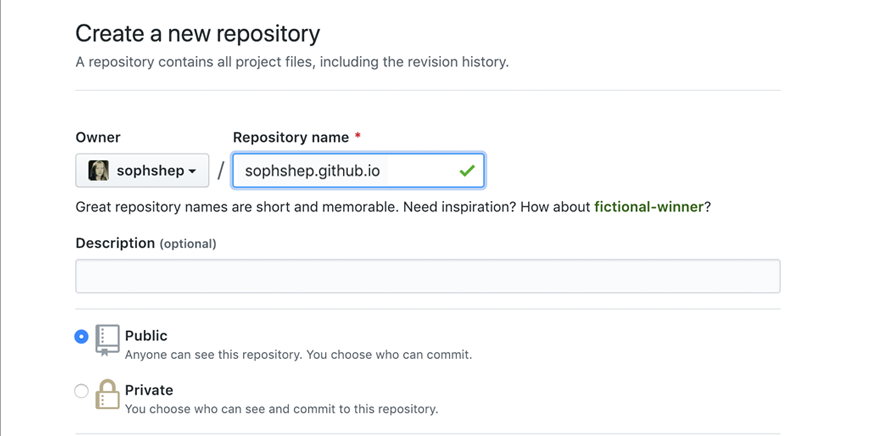Click the sophshep avatar thumbnail
Screen dimensions: 872x436
pos(99,171)
